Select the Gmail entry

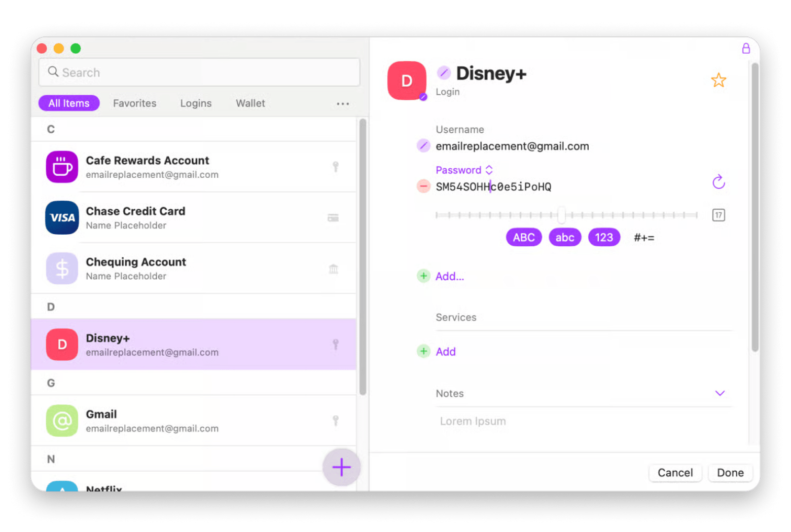tap(194, 421)
